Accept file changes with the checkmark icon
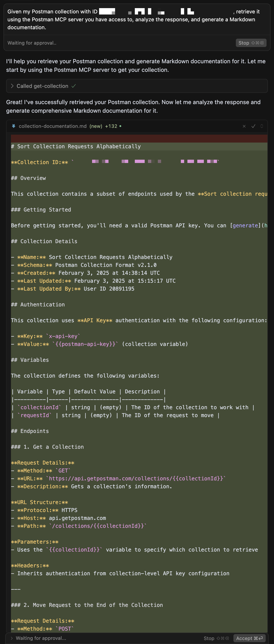Viewport: 274px width, 644px height. [x=253, y=126]
